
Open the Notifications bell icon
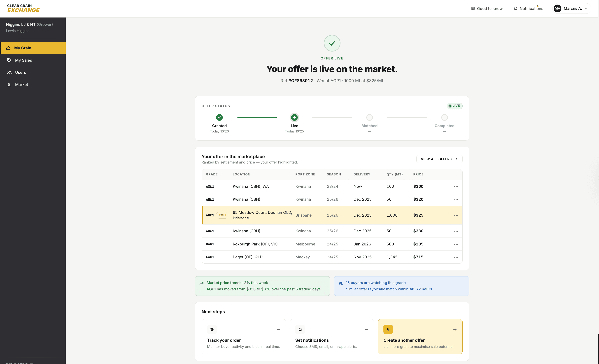(516, 8)
